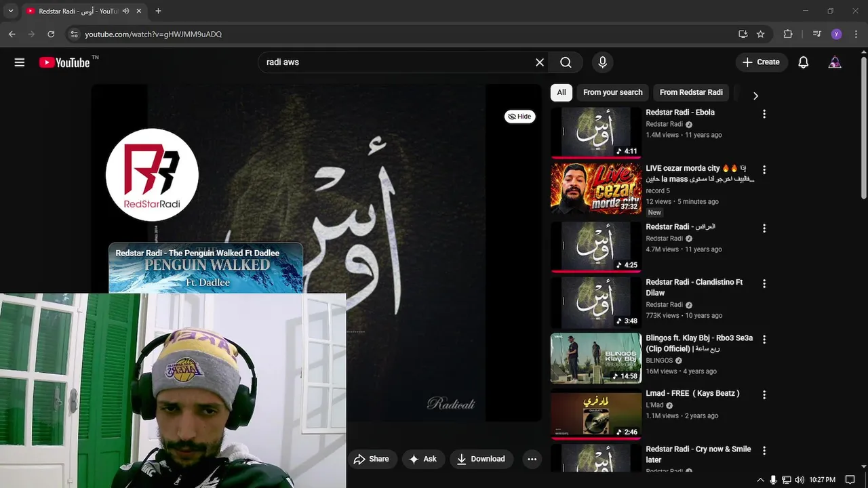Click the address bar URL
868x488 pixels.
[x=153, y=34]
